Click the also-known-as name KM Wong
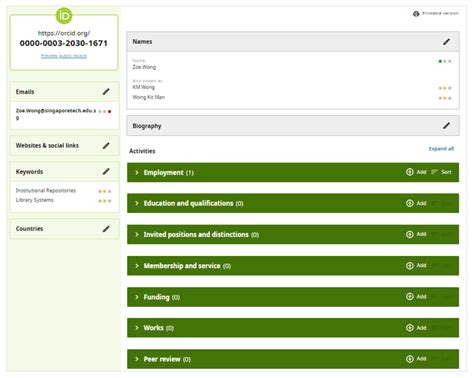The height and width of the screenshot is (378, 474). [x=144, y=87]
